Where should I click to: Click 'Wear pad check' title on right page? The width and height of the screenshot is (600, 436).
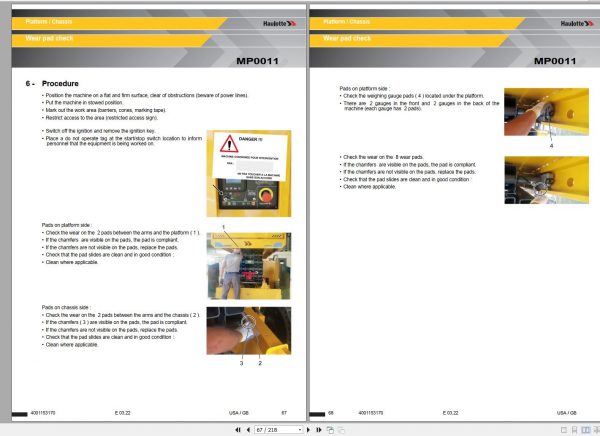pyautogui.click(x=347, y=38)
